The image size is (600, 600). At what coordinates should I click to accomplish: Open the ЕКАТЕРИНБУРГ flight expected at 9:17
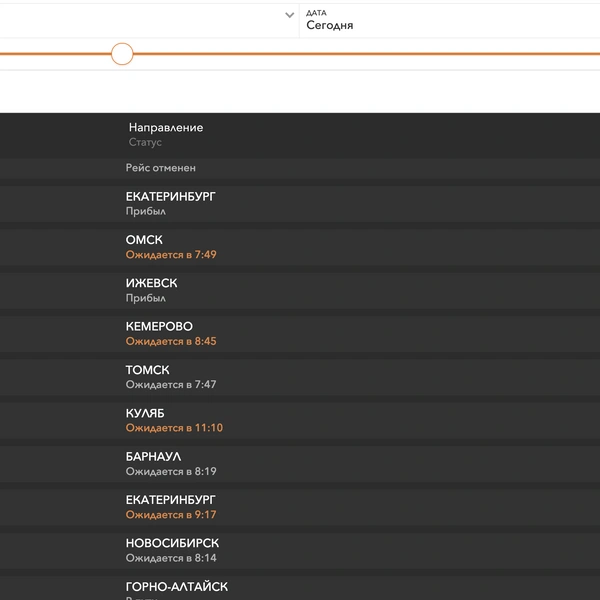tap(300, 507)
